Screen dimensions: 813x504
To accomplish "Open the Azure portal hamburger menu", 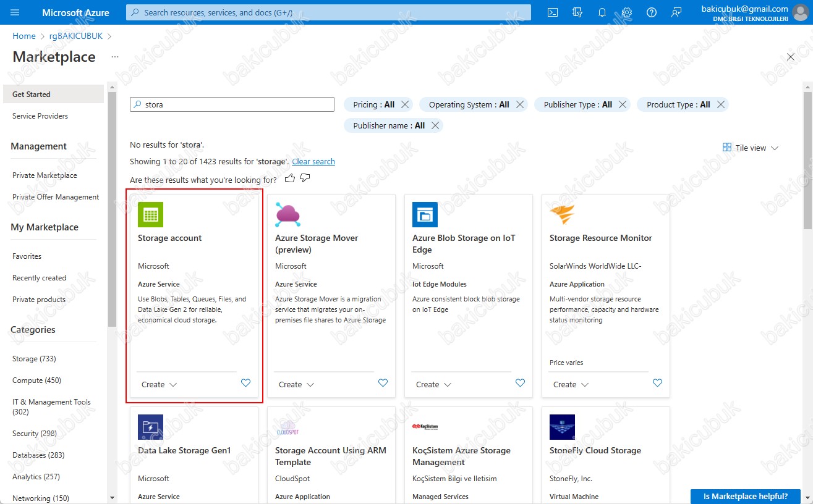I will coord(15,12).
